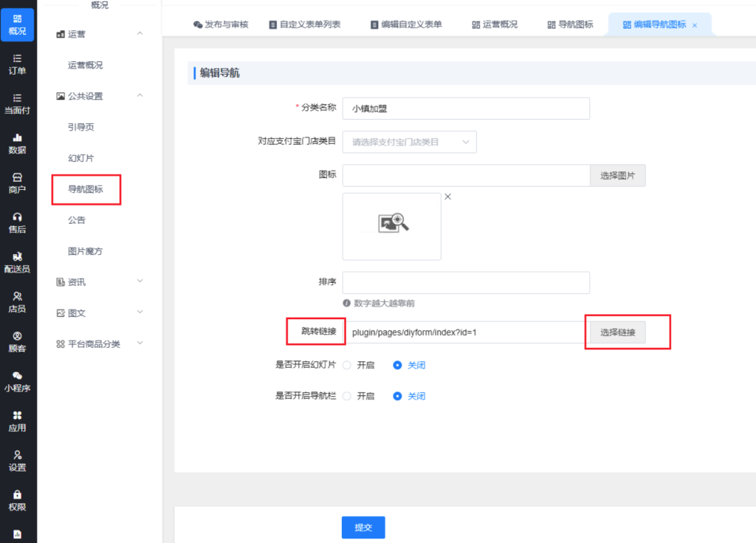The height and width of the screenshot is (543, 756).
Task: Click the 提交 submit button
Action: point(363,527)
